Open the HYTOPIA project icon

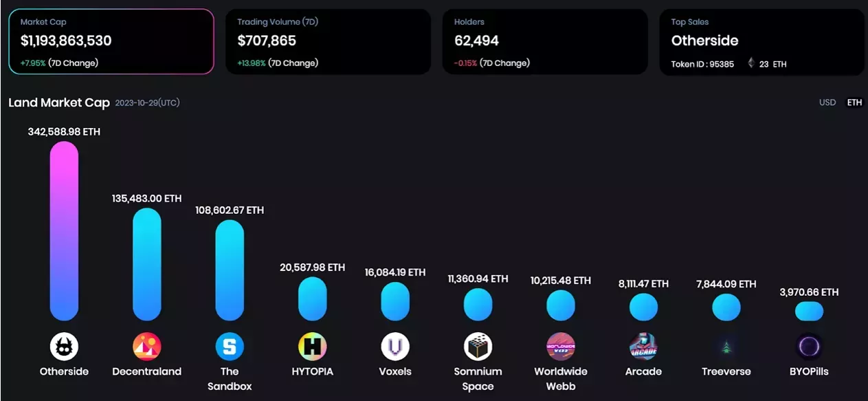[x=313, y=346]
